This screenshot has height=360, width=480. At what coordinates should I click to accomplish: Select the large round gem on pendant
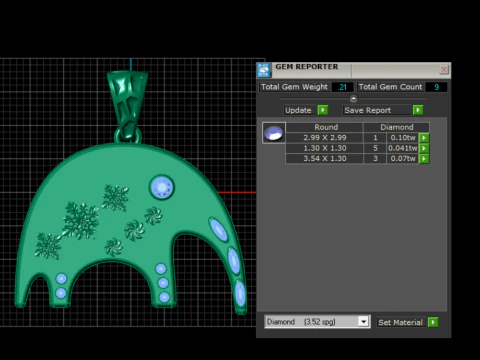[x=162, y=187]
